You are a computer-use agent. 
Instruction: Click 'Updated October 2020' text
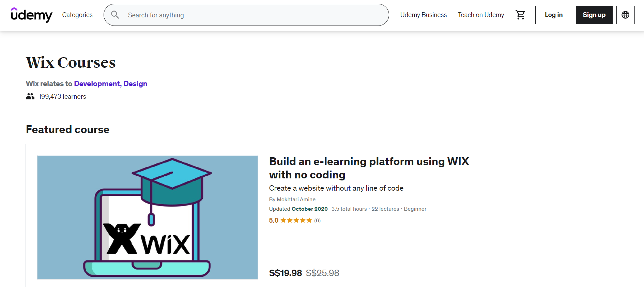pos(298,209)
